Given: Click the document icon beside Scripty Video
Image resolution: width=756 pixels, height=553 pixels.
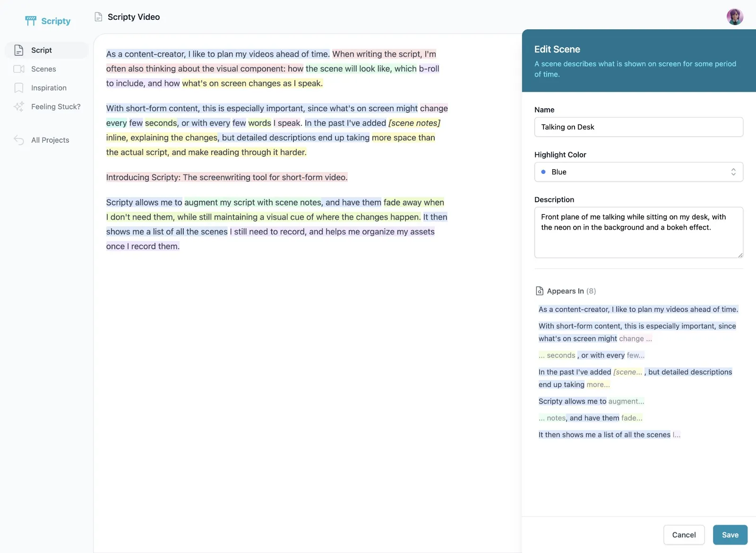Looking at the screenshot, I should [98, 17].
